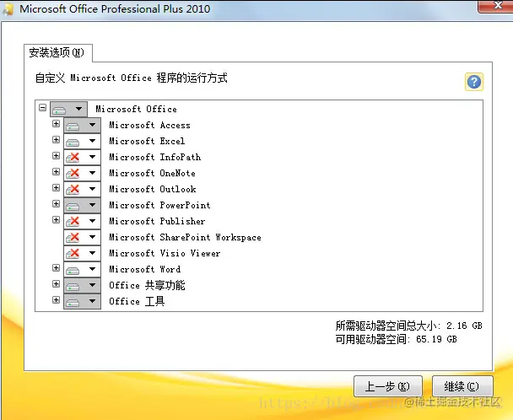Expand the Microsoft PowerPoint node
Viewport: 513px width, 420px height.
coord(56,204)
